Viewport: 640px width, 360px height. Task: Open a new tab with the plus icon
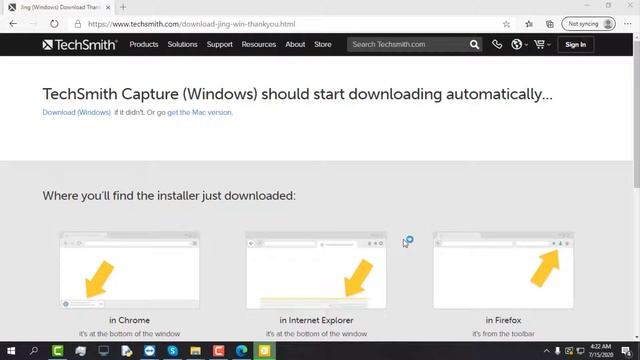click(123, 7)
